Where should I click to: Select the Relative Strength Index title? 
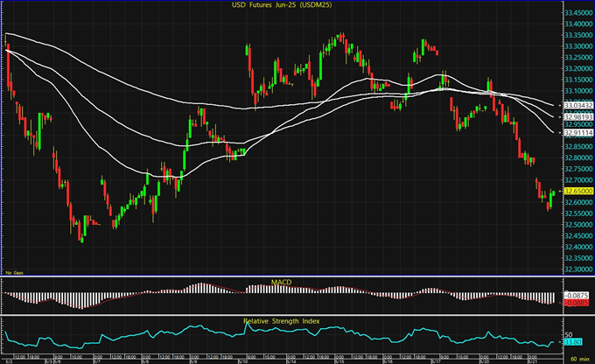(x=282, y=321)
